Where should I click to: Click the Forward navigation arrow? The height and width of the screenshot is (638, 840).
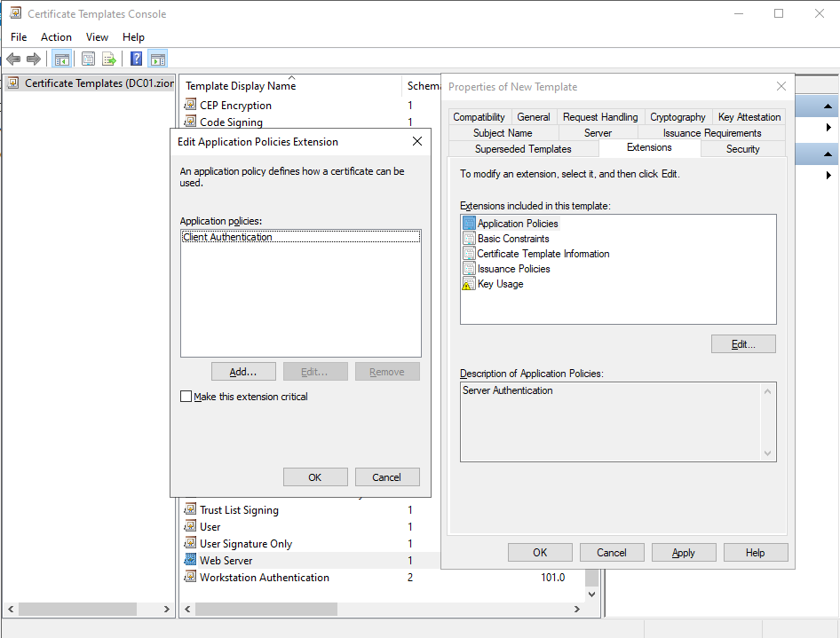[x=34, y=59]
